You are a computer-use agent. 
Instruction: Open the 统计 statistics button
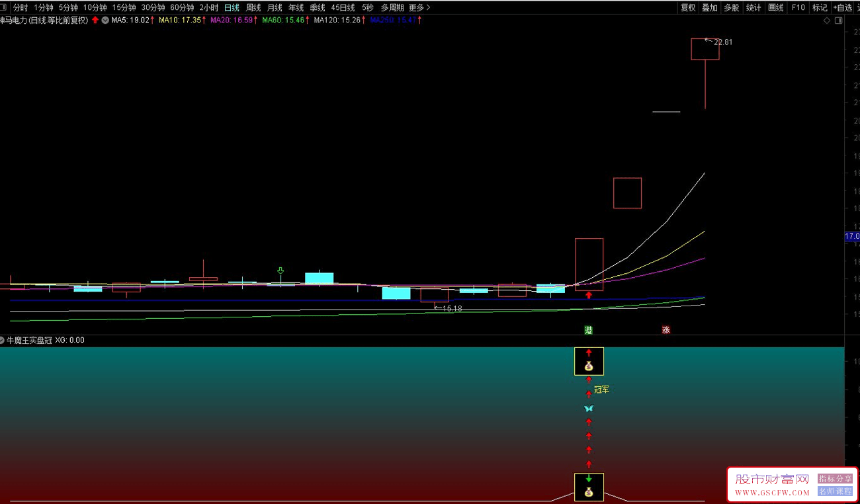[753, 8]
